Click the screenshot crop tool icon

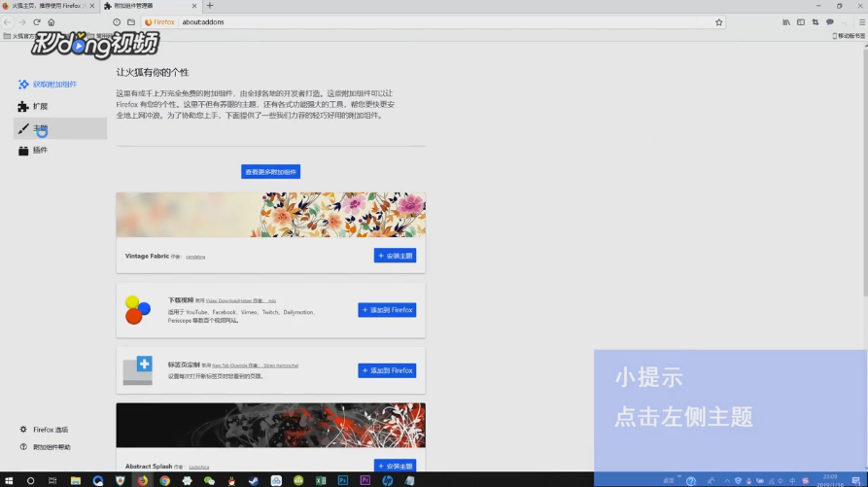tap(816, 22)
